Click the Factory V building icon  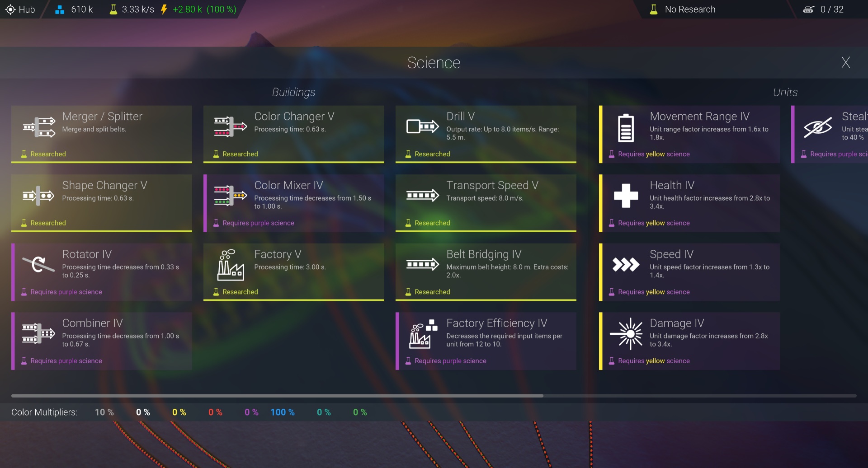[231, 265]
